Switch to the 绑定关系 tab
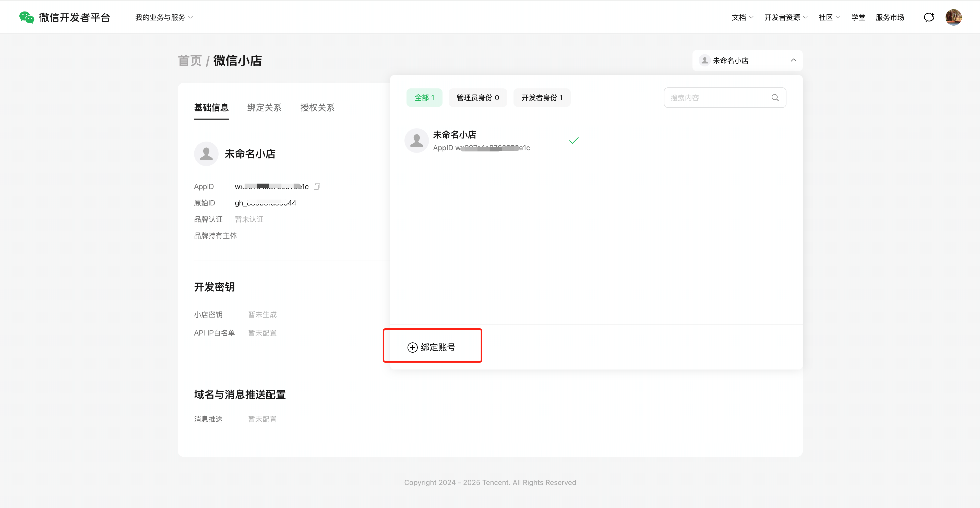 point(264,108)
